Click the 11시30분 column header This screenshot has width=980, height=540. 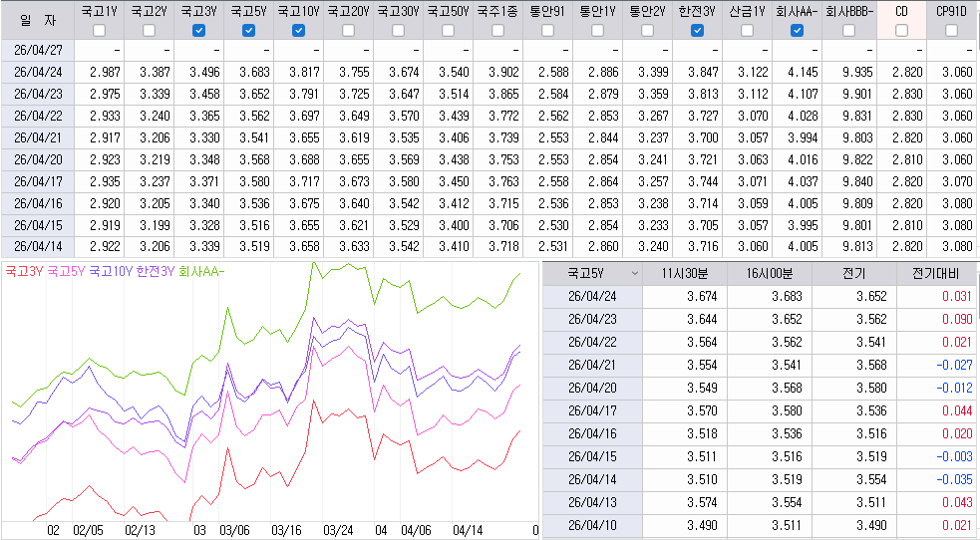tap(685, 272)
